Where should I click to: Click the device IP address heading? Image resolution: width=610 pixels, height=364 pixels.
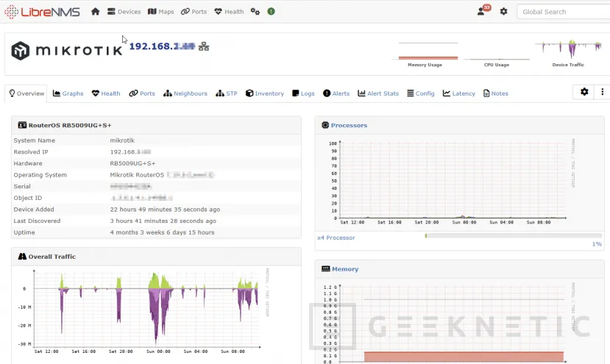coord(162,46)
